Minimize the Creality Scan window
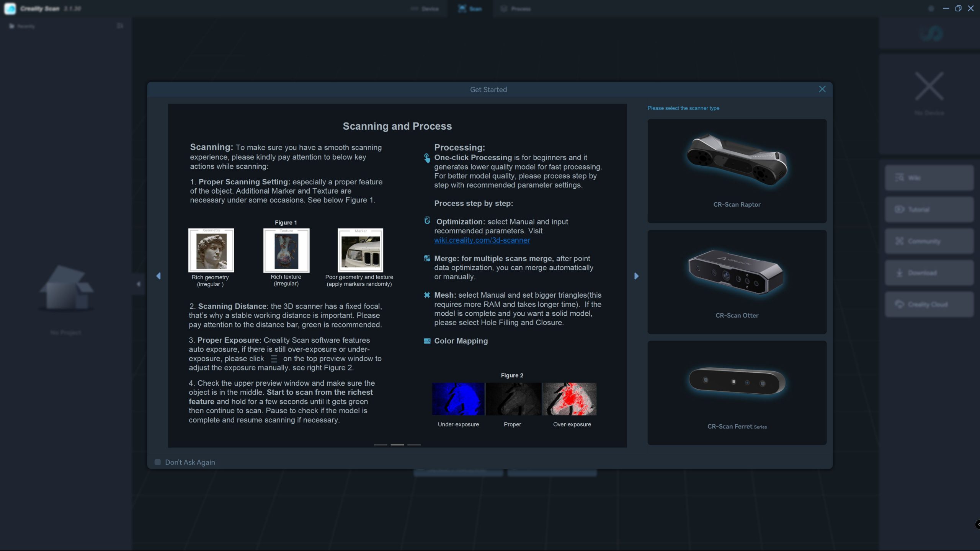The width and height of the screenshot is (980, 551). click(946, 8)
